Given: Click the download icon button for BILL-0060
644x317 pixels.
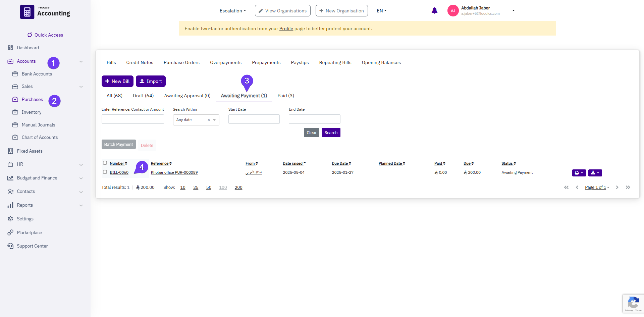Looking at the screenshot, I should coord(595,173).
